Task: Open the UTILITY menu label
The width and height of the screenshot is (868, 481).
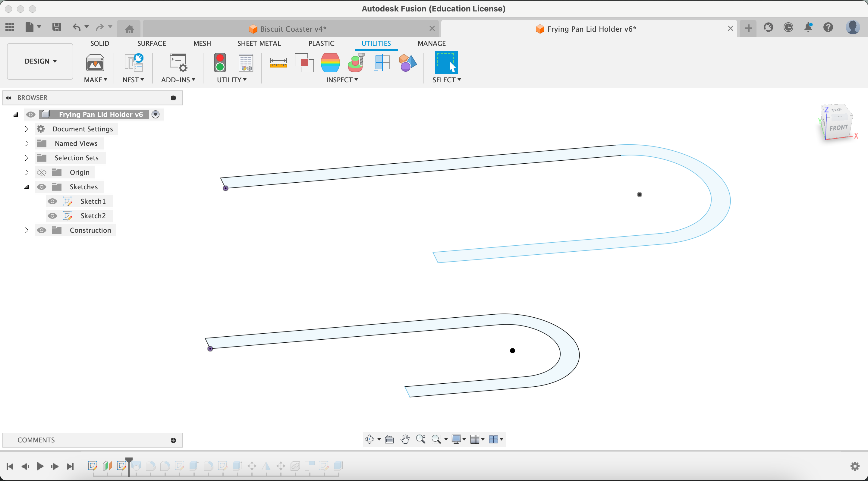Action: pos(232,80)
